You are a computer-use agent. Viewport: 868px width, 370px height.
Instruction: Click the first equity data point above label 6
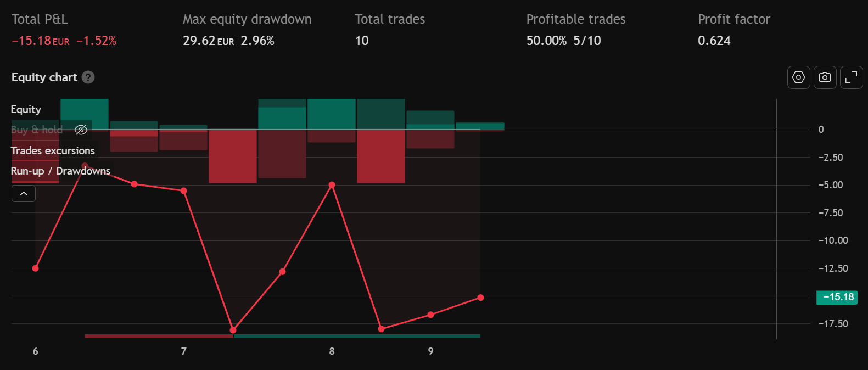pyautogui.click(x=36, y=268)
